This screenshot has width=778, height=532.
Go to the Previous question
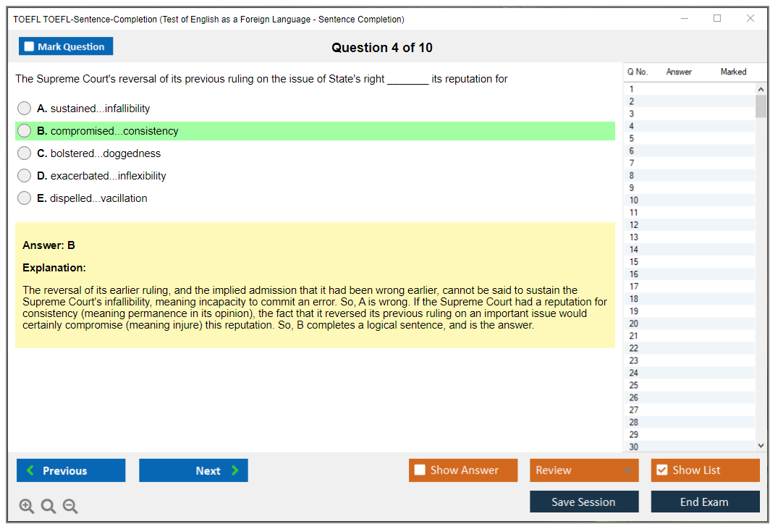[x=71, y=470]
